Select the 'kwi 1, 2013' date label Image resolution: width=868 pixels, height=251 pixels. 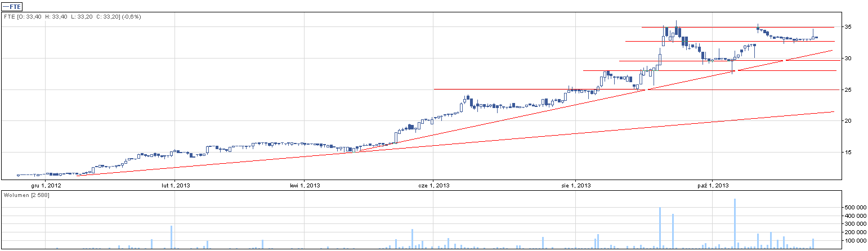(305, 185)
